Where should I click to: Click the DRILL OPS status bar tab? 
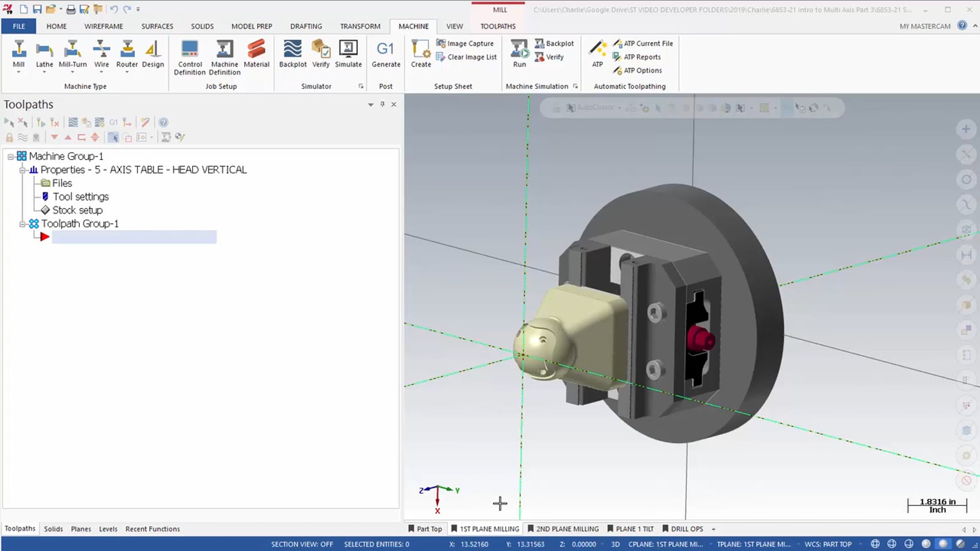click(687, 529)
